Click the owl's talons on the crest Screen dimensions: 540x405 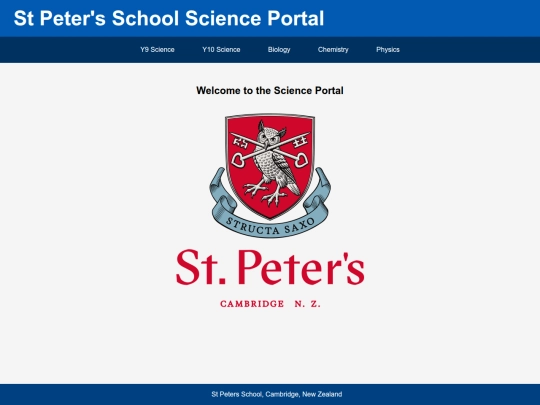(265, 194)
